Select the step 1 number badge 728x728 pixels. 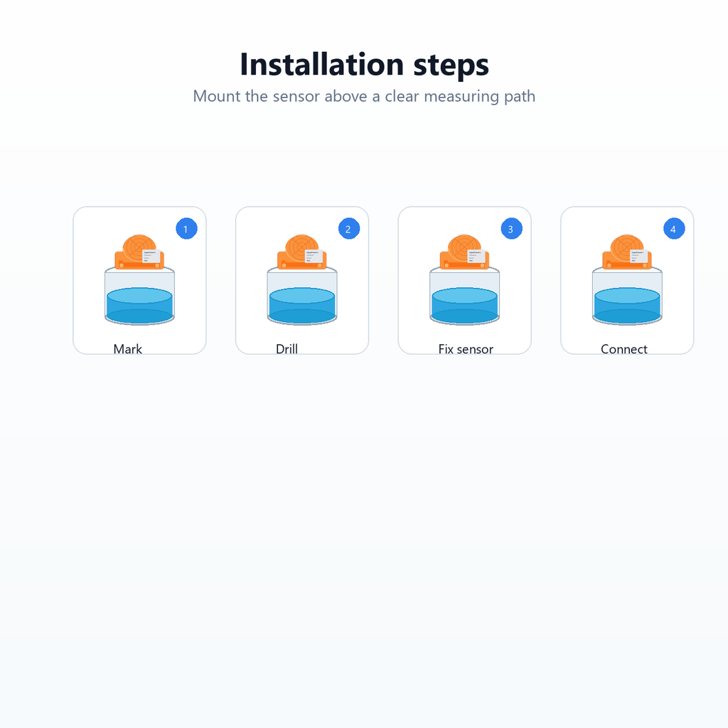tap(187, 228)
